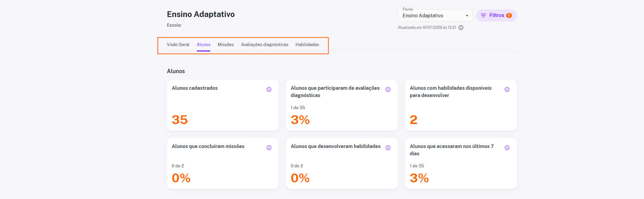Switch to the Habilidades tab
Viewport: 644px width, 199px height.
click(x=307, y=45)
